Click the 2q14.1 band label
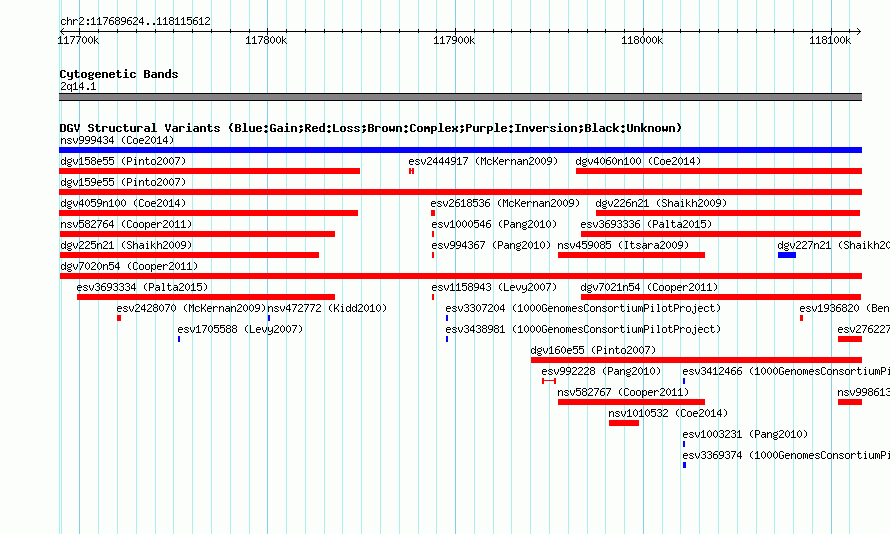 click(78, 86)
